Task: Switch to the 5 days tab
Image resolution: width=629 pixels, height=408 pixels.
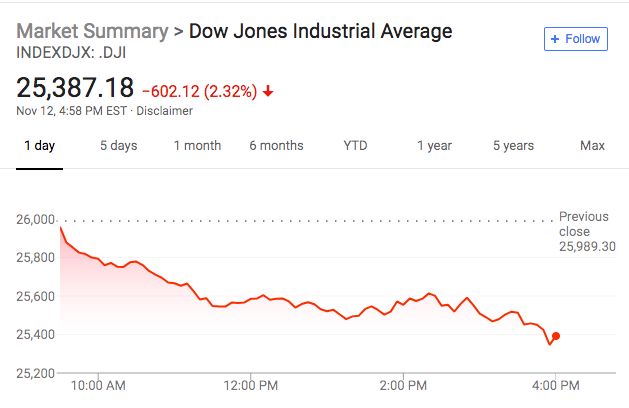Action: pyautogui.click(x=119, y=146)
